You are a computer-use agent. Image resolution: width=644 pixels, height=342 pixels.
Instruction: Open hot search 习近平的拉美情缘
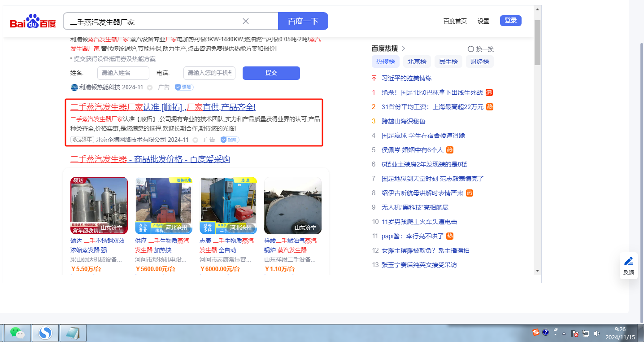[x=407, y=78]
